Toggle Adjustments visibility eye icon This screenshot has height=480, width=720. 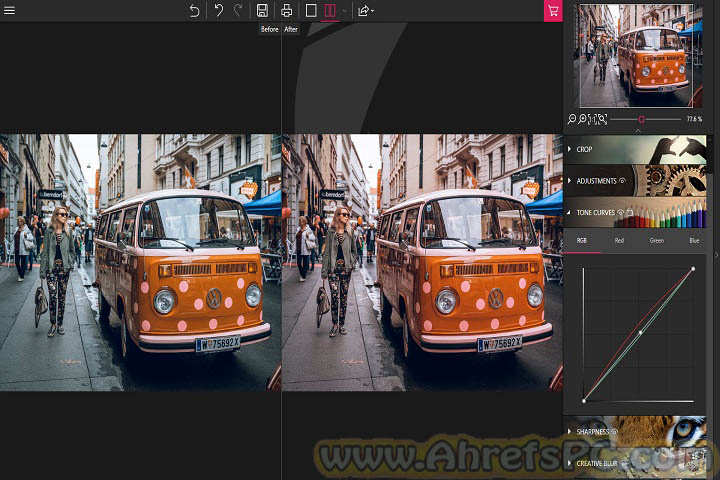point(623,181)
